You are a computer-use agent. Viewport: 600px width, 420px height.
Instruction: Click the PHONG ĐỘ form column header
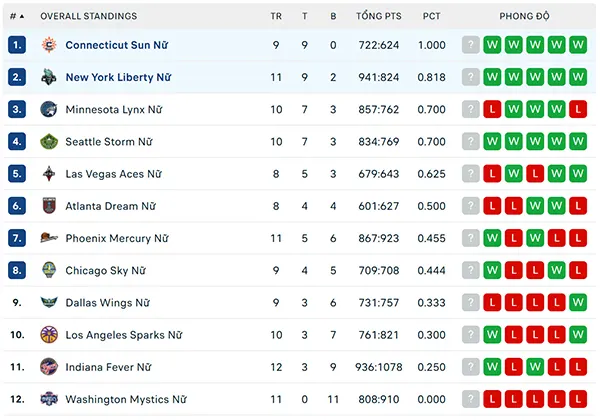[x=524, y=16]
